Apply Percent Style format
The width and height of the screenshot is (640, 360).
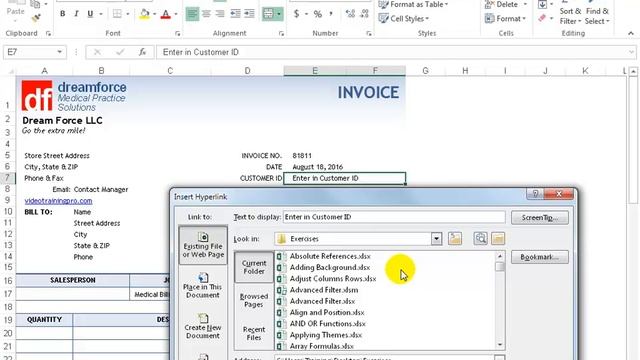(318, 14)
